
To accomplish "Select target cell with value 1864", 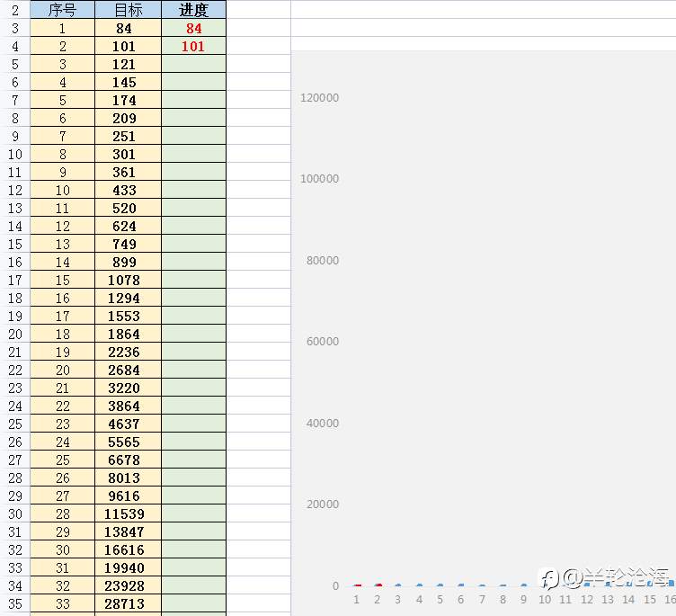I will click(x=128, y=334).
